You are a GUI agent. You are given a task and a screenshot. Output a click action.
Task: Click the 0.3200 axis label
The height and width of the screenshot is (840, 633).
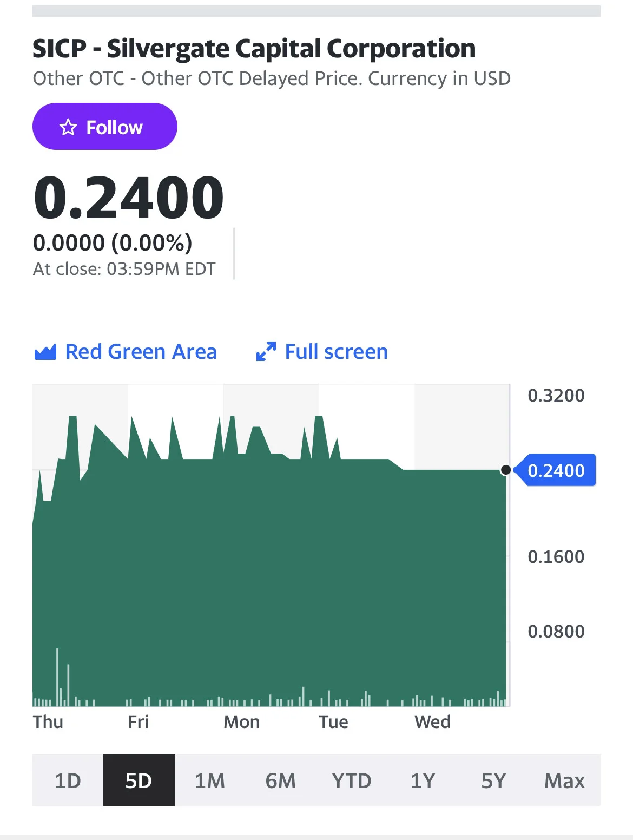556,396
